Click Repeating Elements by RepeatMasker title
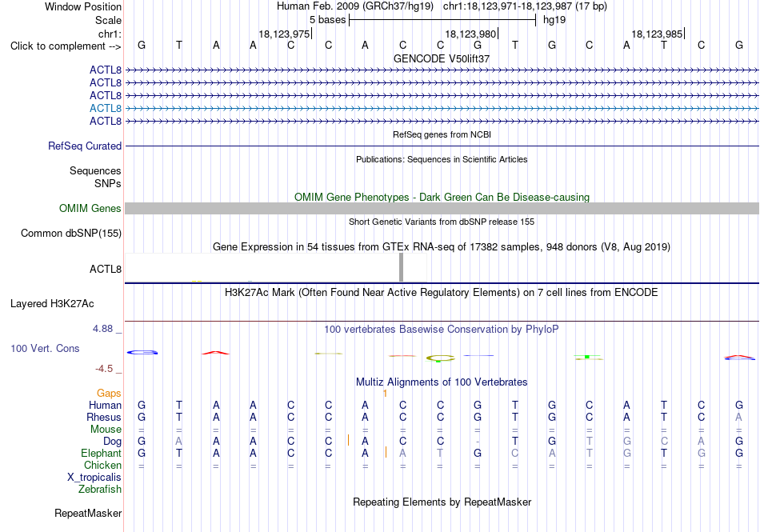This screenshot has width=760, height=532. tap(442, 502)
